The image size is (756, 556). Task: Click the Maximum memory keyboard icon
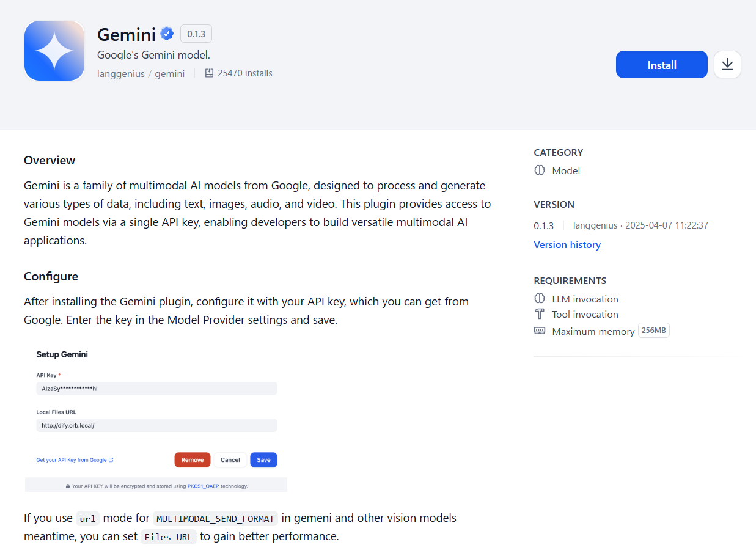point(540,330)
